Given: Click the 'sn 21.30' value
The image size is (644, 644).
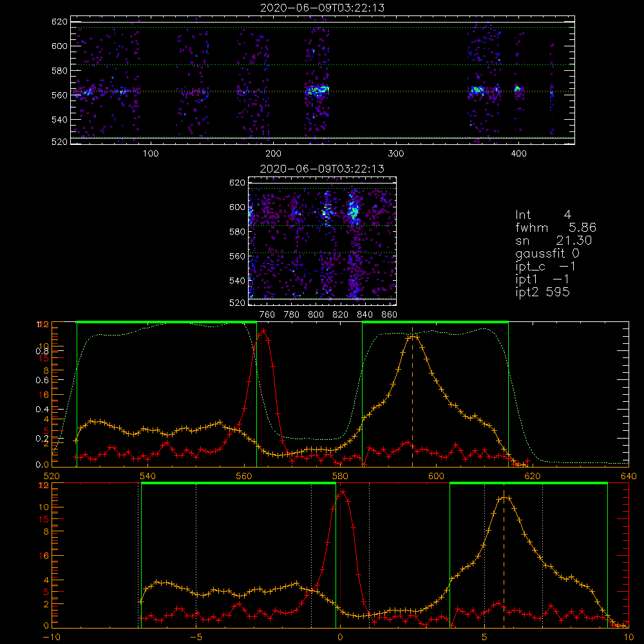Looking at the screenshot, I should (553, 240).
